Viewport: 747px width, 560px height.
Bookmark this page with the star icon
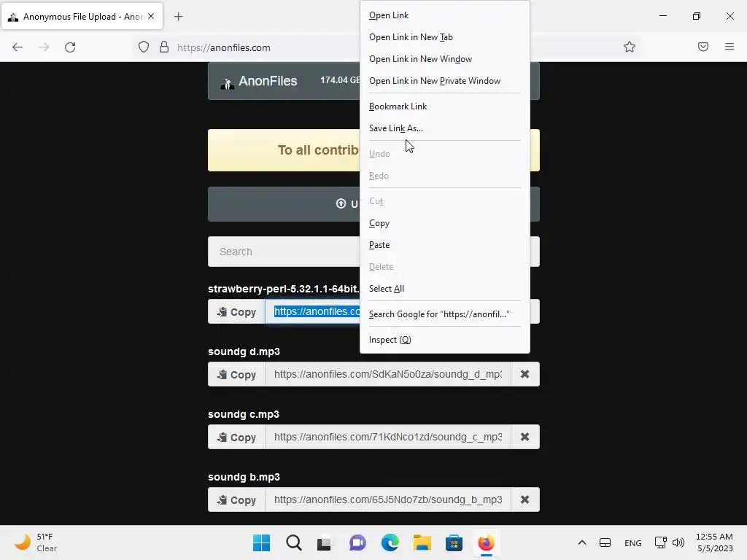[630, 47]
